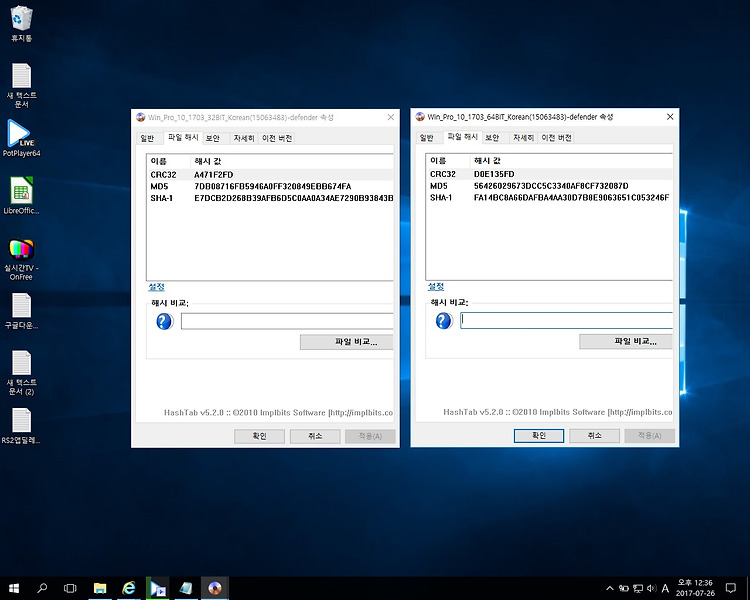The height and width of the screenshot is (600, 750).
Task: Switch to the disc icon properties taskbar app
Action: [215, 588]
